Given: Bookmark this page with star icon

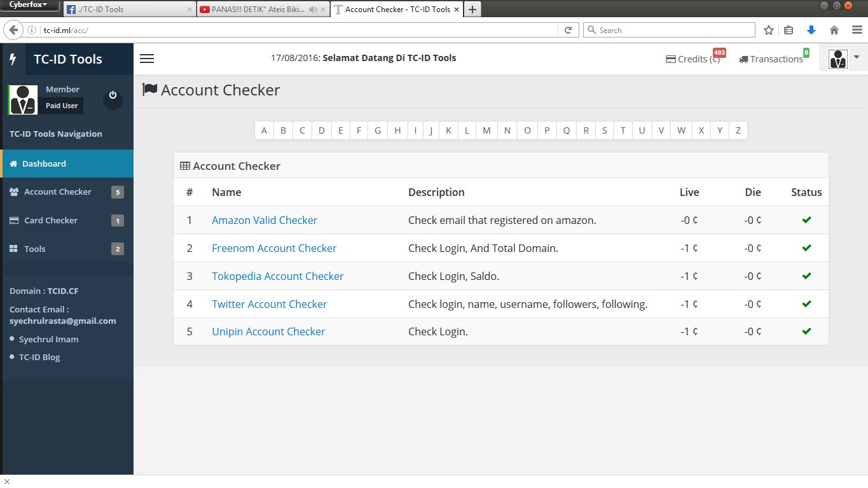Looking at the screenshot, I should [769, 30].
